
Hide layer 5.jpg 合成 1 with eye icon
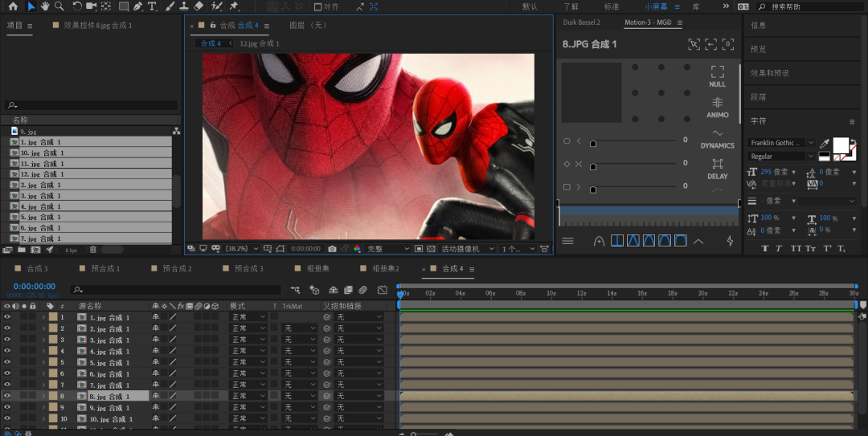pos(7,362)
